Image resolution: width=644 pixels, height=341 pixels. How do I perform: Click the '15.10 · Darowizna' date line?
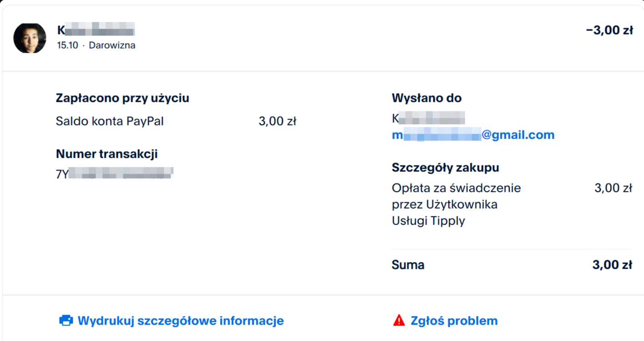(96, 45)
